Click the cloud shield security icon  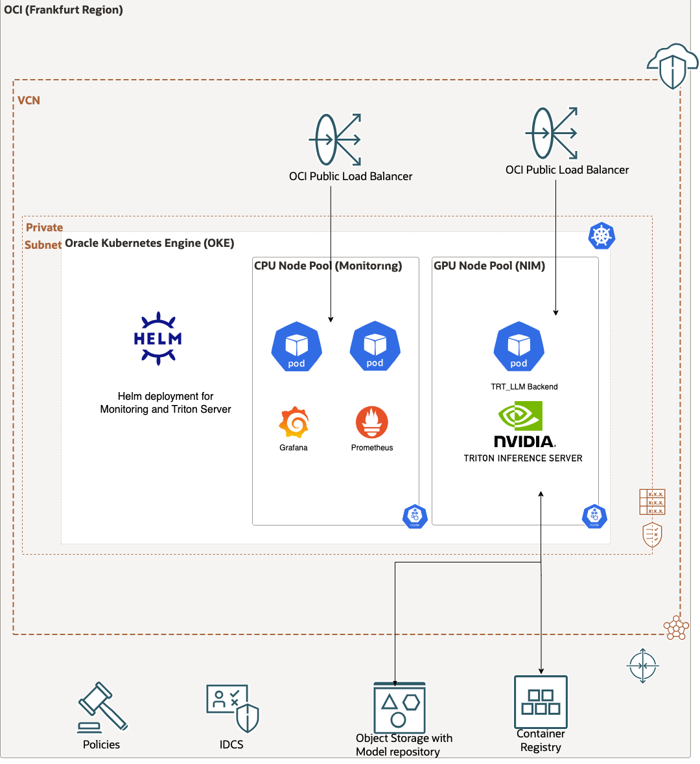[673, 66]
